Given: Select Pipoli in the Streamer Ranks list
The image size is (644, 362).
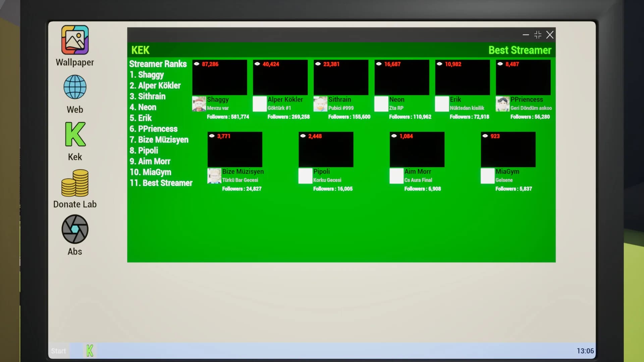Looking at the screenshot, I should pyautogui.click(x=144, y=150).
